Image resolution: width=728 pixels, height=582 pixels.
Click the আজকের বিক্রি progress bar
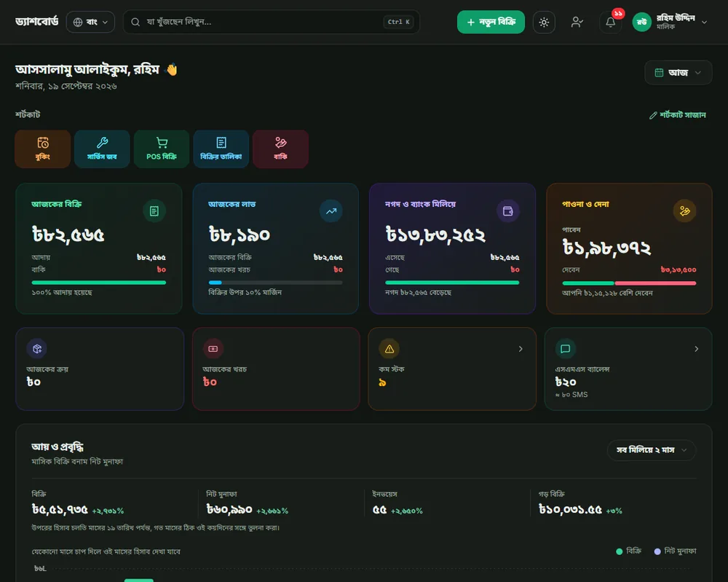click(98, 283)
